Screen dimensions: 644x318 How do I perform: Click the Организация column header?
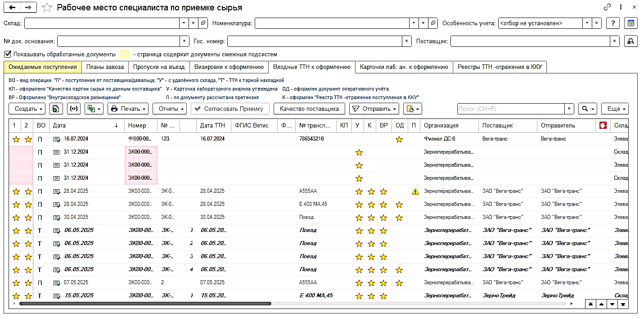[x=449, y=126]
